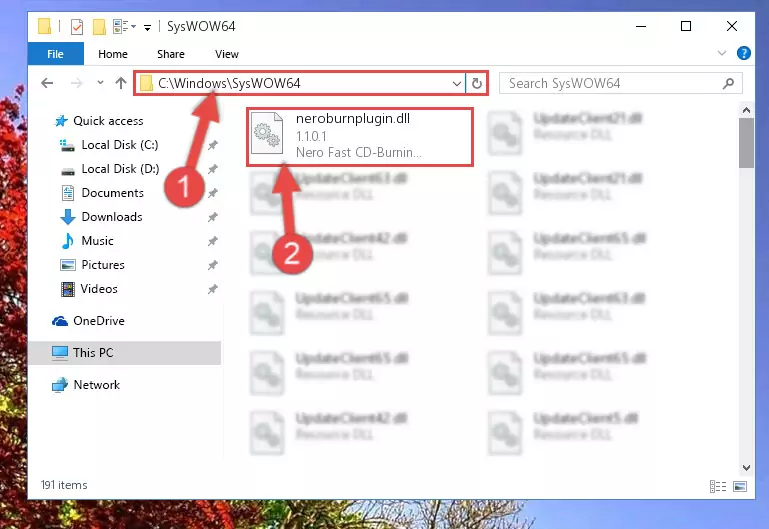
Task: Open the address bar history dropdown
Action: click(457, 83)
